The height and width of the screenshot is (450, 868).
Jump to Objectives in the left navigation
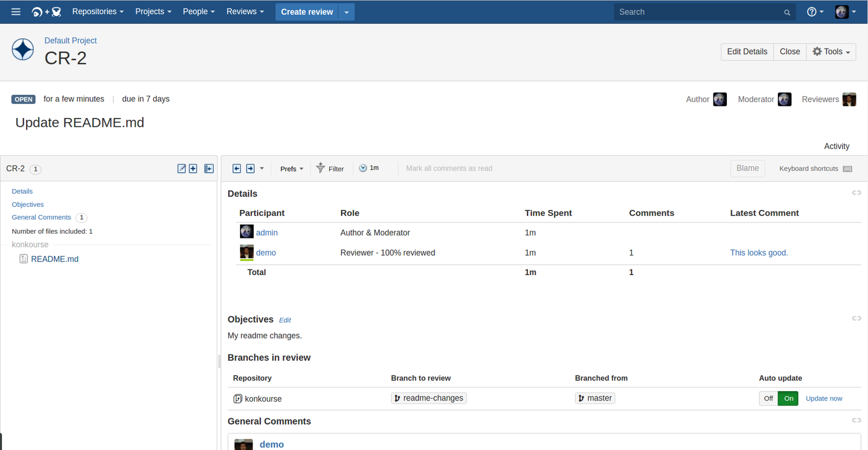click(x=28, y=204)
